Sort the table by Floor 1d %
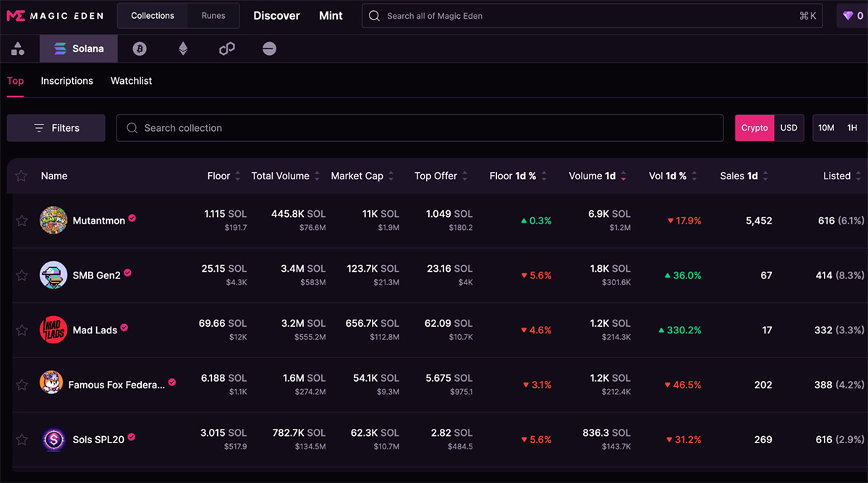The width and height of the screenshot is (868, 483). coord(518,176)
